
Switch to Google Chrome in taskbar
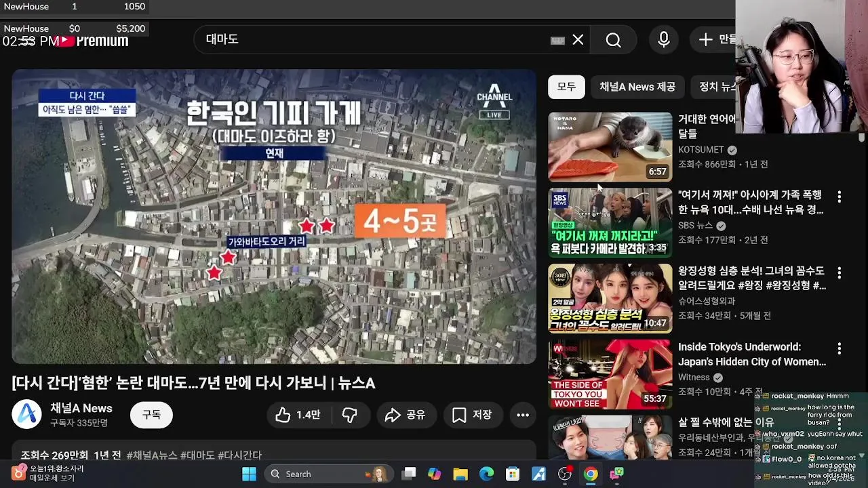tap(591, 474)
